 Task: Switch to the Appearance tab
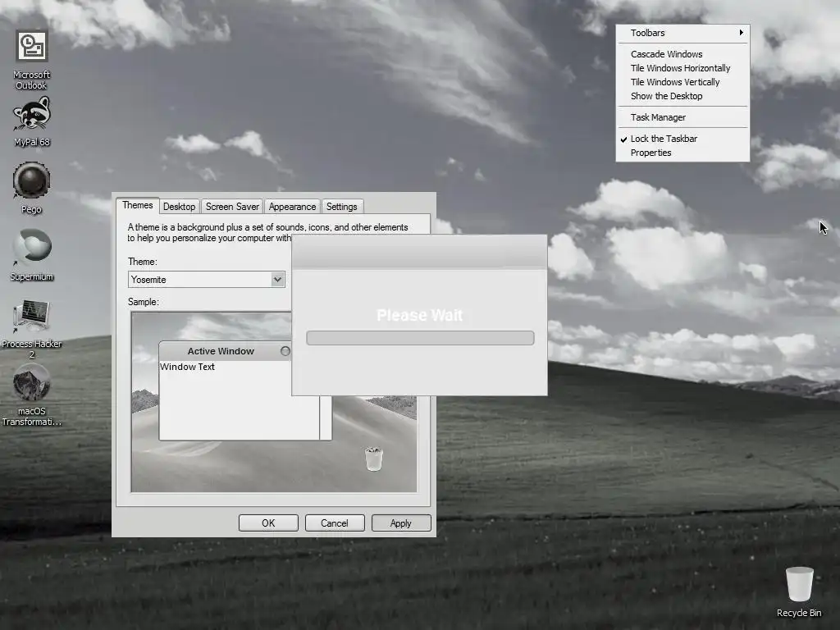(x=292, y=207)
